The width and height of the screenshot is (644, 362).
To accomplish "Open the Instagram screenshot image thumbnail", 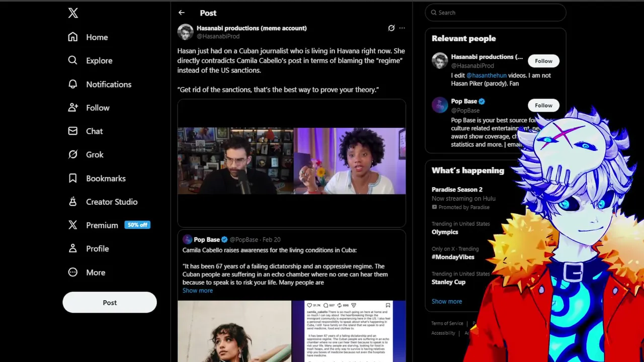I will 349,331.
